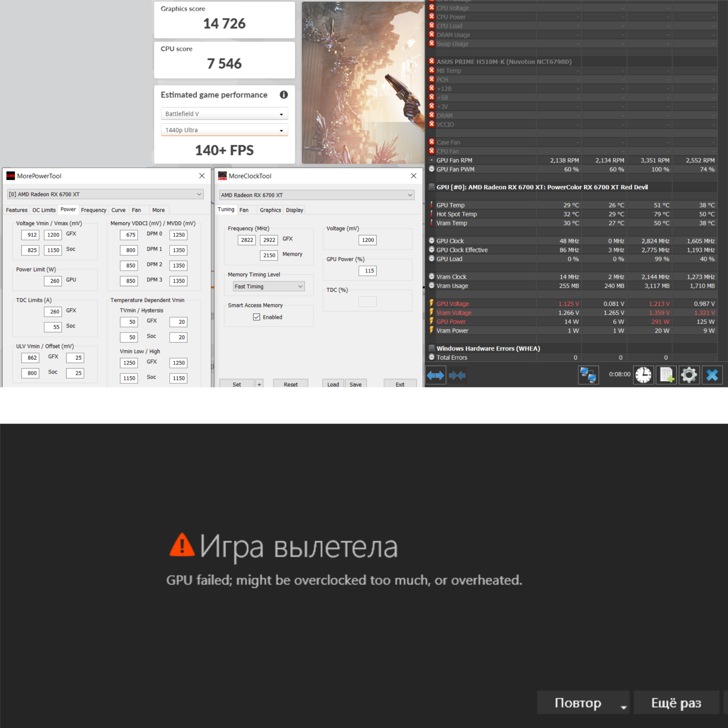Open the Graphics tab in MoreClockTool
Viewport: 728px width, 728px height.
click(x=270, y=210)
